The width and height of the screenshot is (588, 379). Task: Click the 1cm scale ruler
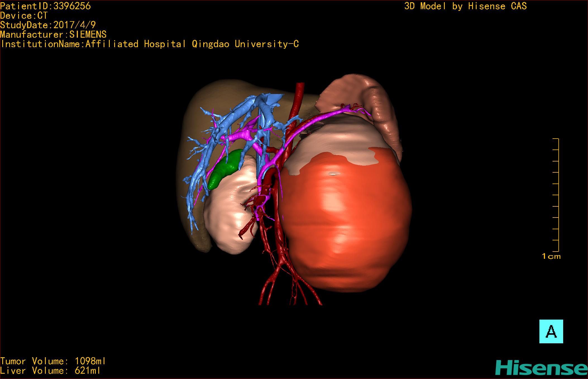click(555, 195)
